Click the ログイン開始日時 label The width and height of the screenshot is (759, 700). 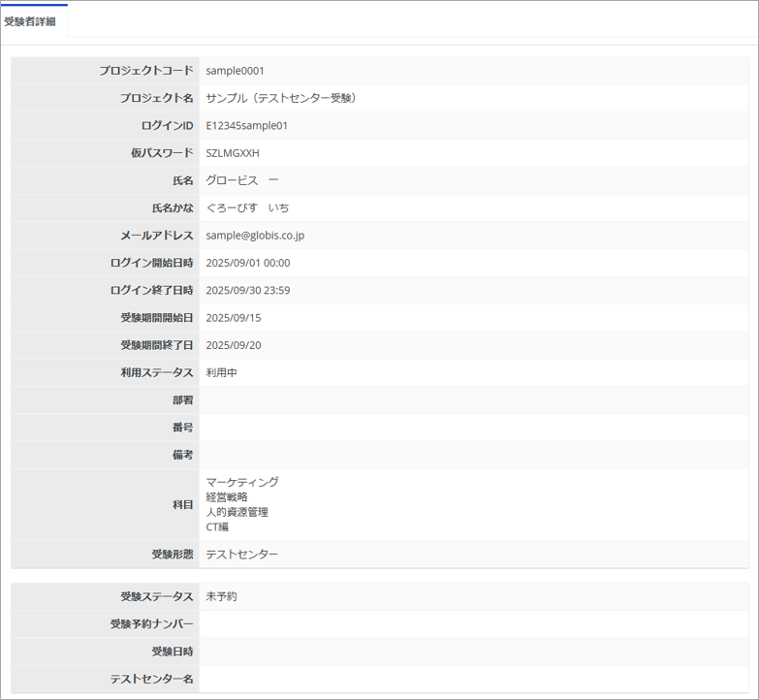click(x=151, y=263)
